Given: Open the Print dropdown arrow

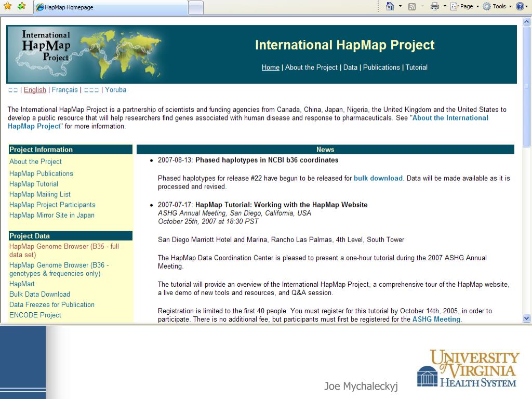Looking at the screenshot, I should [445, 6].
